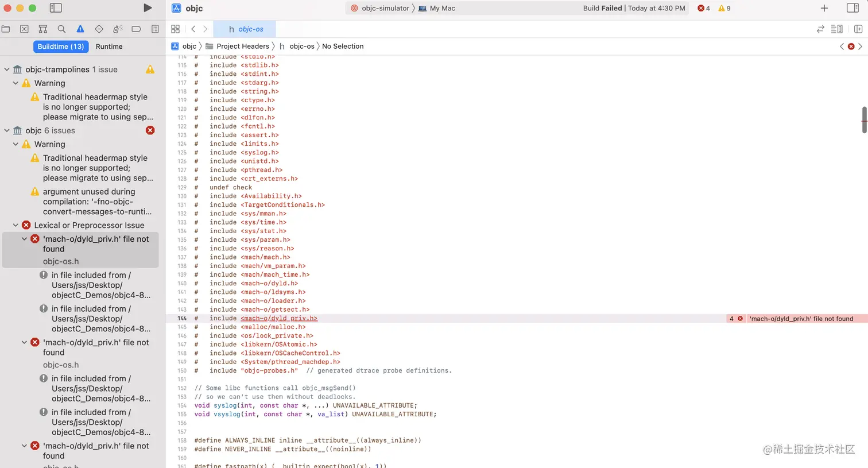The width and height of the screenshot is (868, 468).
Task: Choose the My Mac run destination
Action: click(437, 8)
